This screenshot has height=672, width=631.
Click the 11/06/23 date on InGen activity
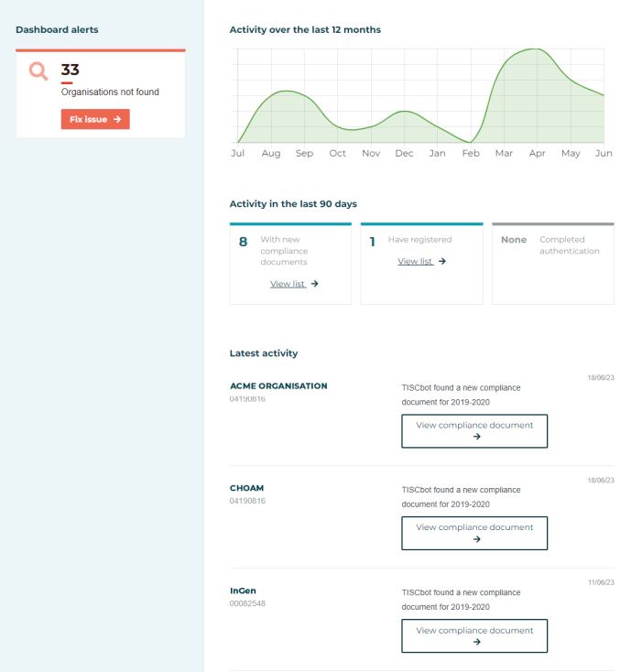pos(600,581)
